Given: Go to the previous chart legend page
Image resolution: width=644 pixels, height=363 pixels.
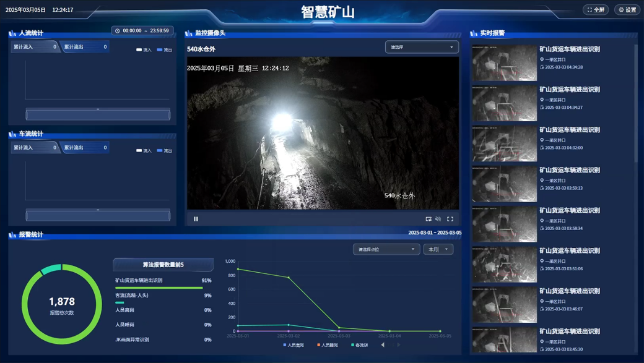Looking at the screenshot, I should click(383, 345).
